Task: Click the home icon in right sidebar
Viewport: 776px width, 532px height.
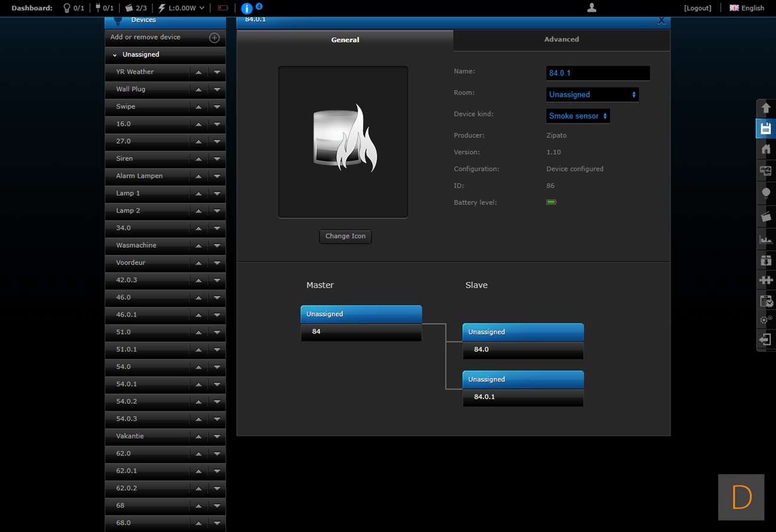Action: click(x=766, y=150)
